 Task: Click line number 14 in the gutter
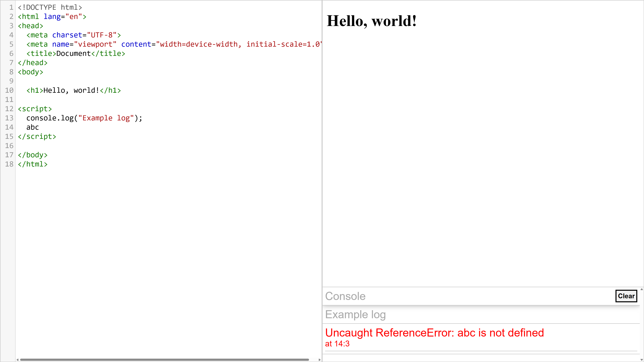[x=9, y=127]
